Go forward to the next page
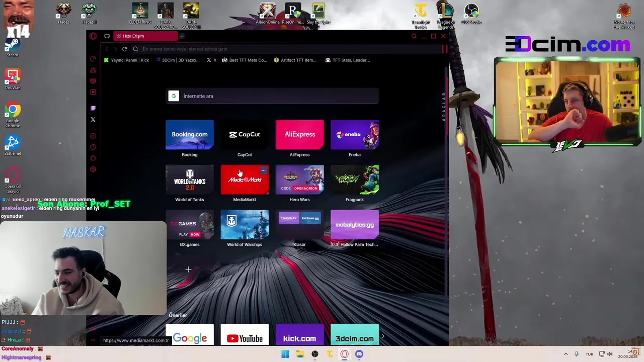 coord(115,49)
